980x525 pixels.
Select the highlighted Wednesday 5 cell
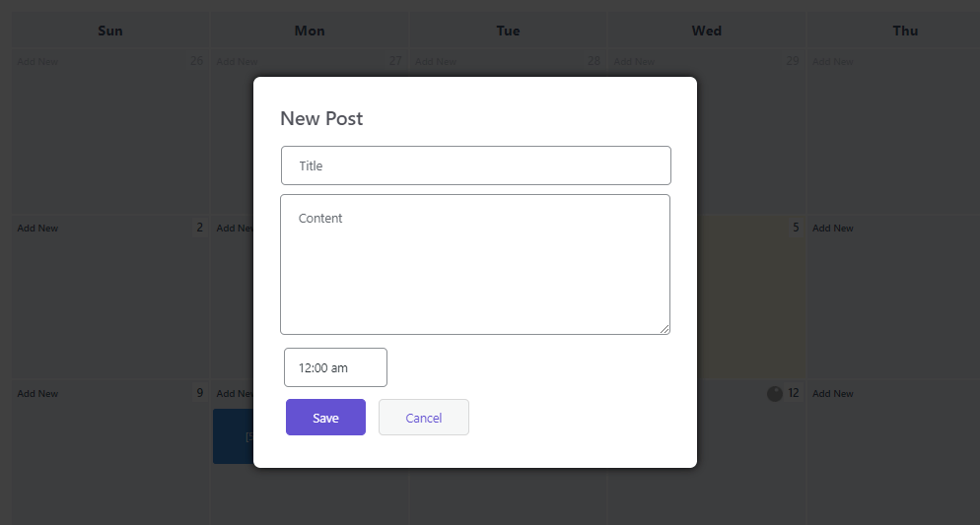click(749, 295)
